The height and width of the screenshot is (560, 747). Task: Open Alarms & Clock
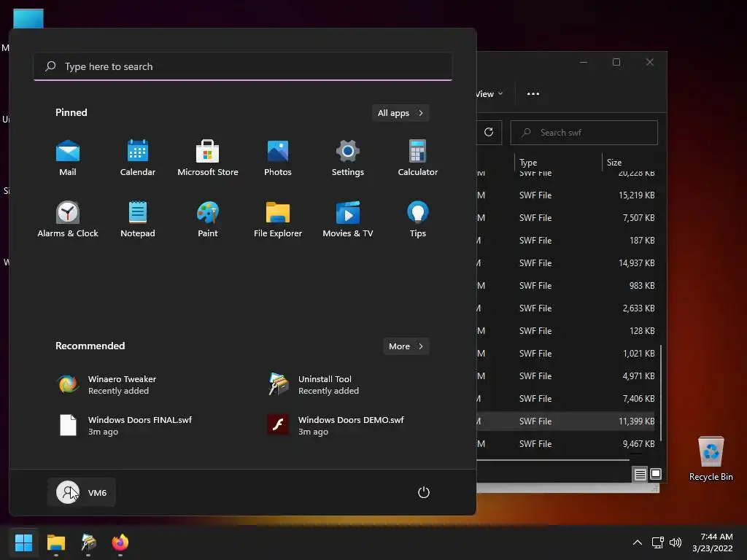68,219
